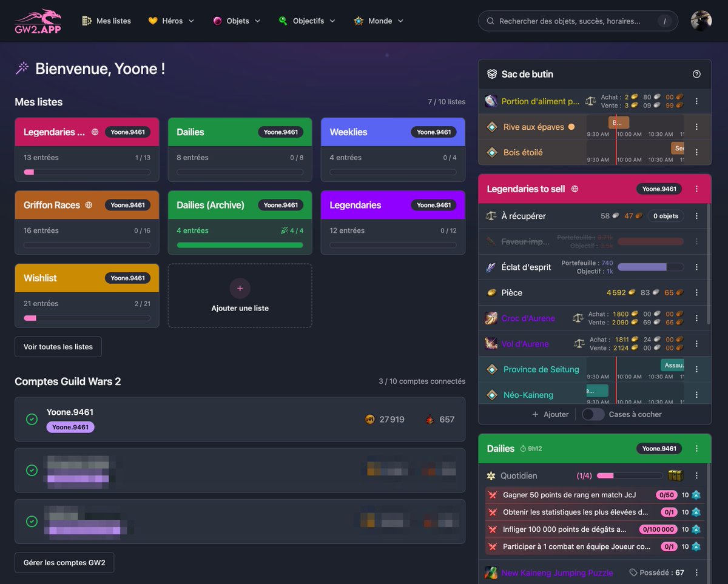Viewport: 728px width, 584px height.
Task: Click the globe icon beside Legendaries to sell
Action: click(x=575, y=189)
